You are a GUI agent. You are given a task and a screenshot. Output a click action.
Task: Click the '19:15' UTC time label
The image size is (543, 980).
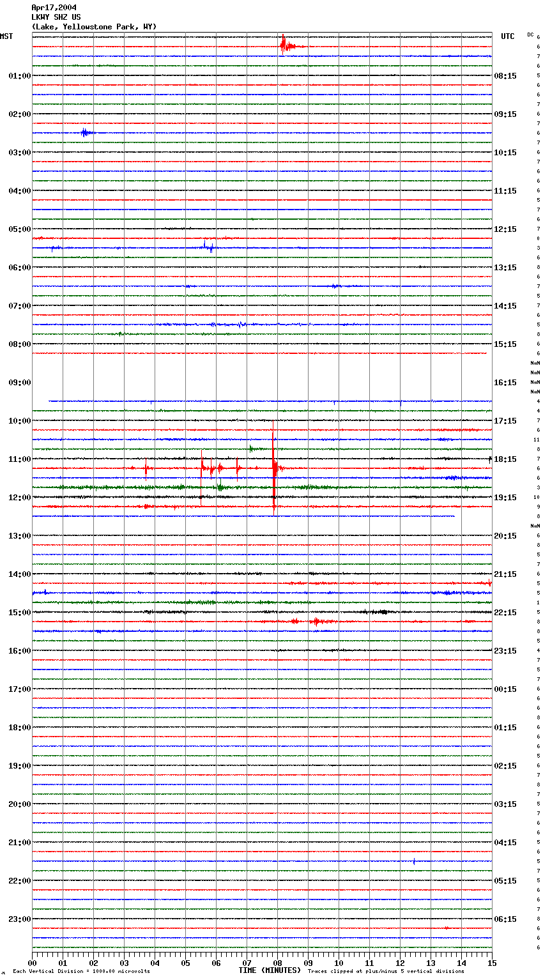click(505, 498)
